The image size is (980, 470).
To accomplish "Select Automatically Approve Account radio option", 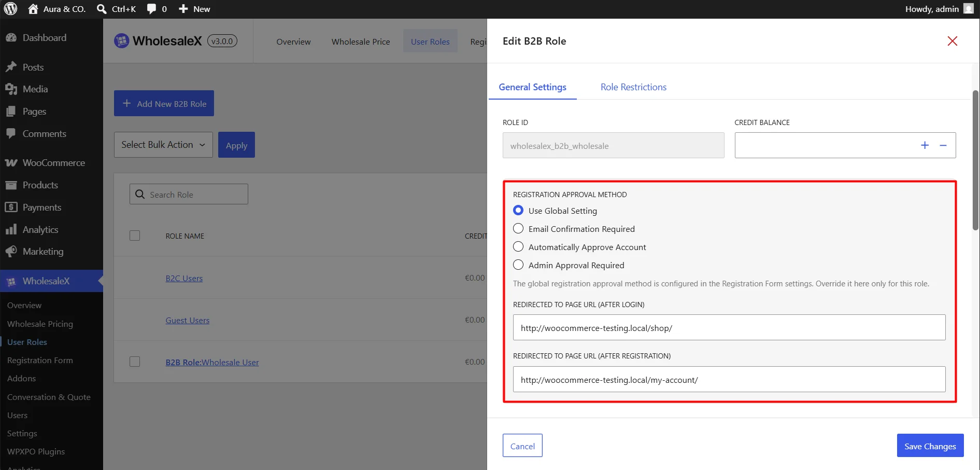I will pos(518,247).
